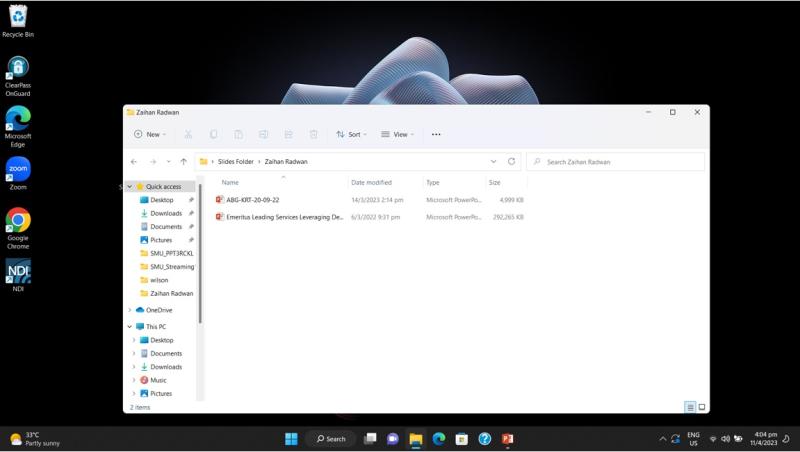Viewport: 800px width, 452px height.
Task: Click the New button in toolbar
Action: [150, 134]
